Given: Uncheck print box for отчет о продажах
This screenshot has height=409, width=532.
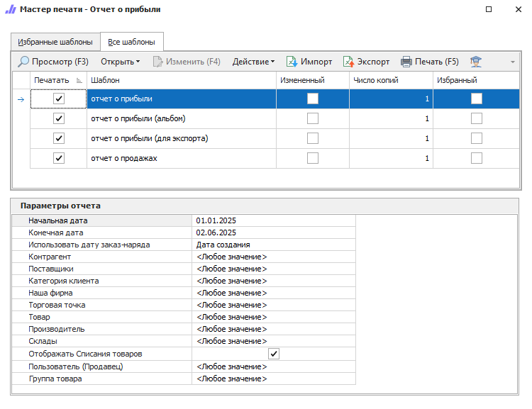Looking at the screenshot, I should pyautogui.click(x=59, y=158).
